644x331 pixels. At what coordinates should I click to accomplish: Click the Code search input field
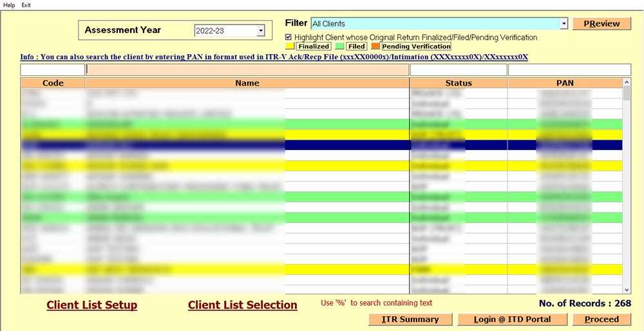[x=52, y=70]
